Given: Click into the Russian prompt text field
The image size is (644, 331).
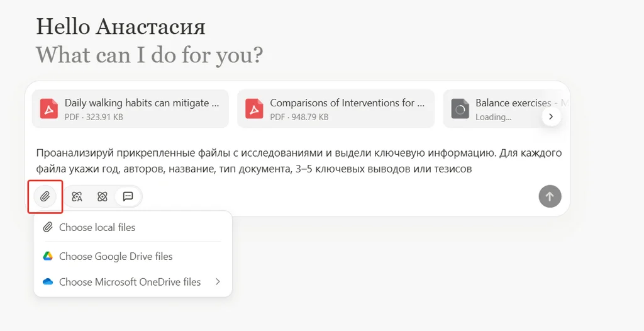Looking at the screenshot, I should 299,161.
